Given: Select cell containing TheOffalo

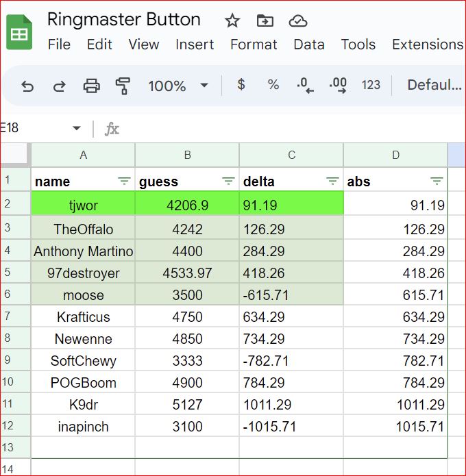Looking at the screenshot, I should coord(83,227).
